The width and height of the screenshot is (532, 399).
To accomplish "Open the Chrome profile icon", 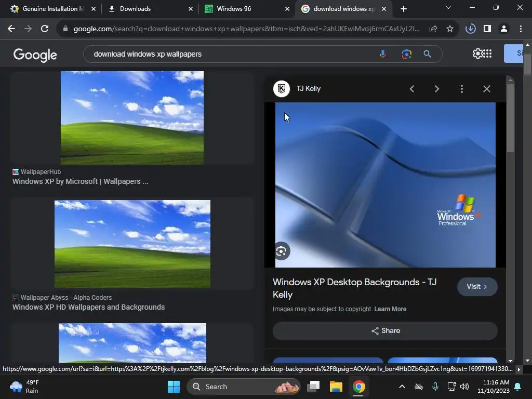I will click(x=504, y=29).
